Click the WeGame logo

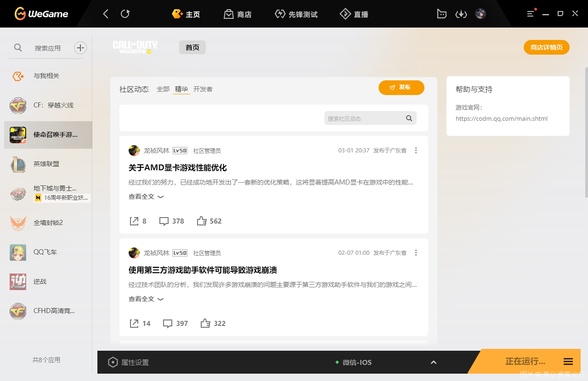(41, 14)
